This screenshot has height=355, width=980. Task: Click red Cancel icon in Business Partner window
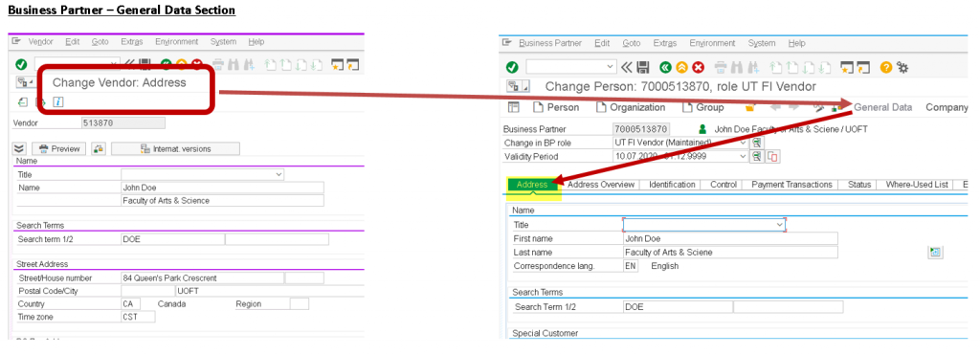[x=698, y=68]
